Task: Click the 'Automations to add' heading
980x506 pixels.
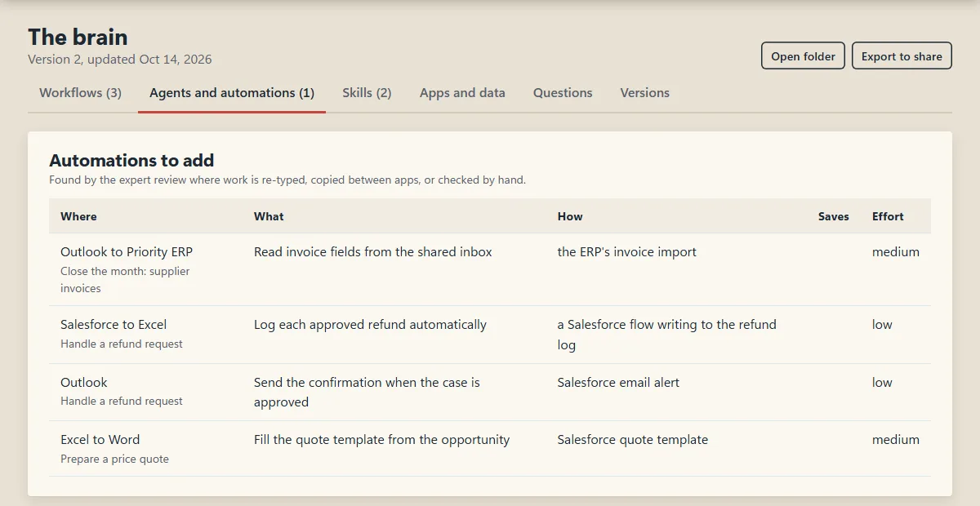Action: pos(131,160)
